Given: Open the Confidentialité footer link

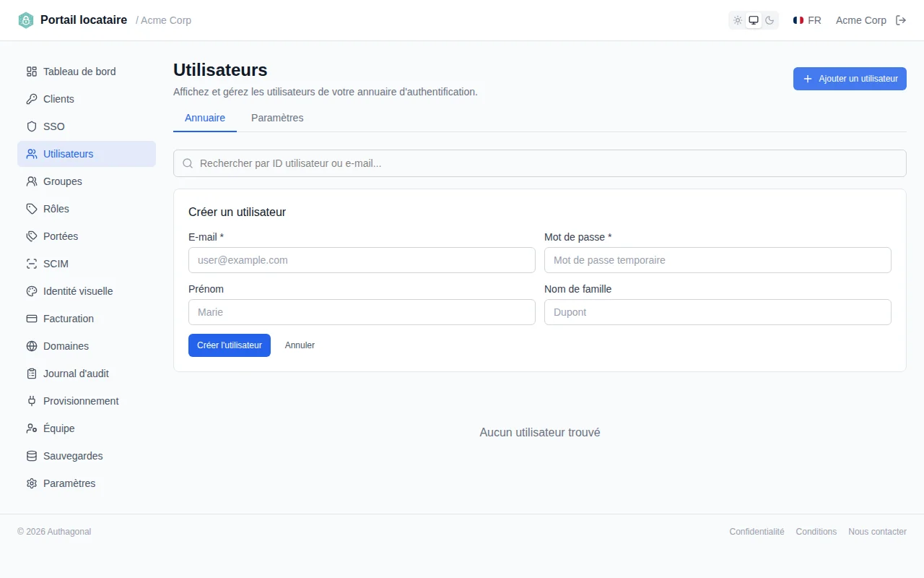Looking at the screenshot, I should pos(757,532).
